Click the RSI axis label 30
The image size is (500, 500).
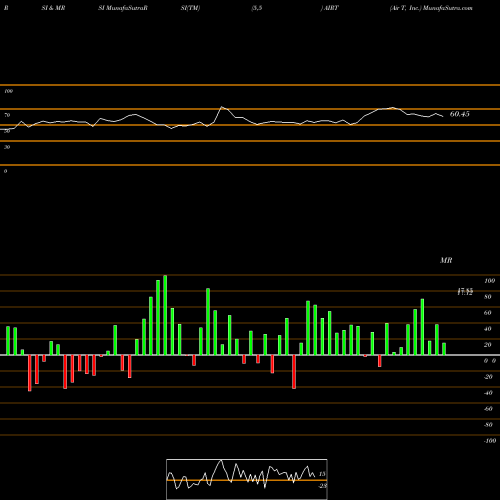point(7,147)
